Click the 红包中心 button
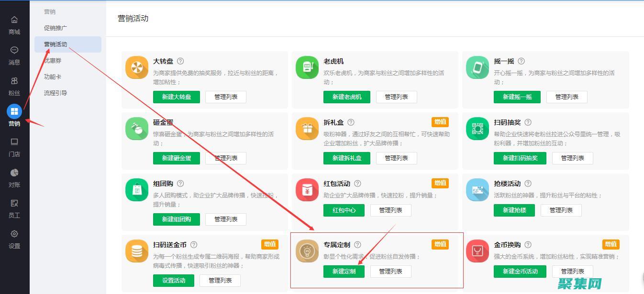The image size is (644, 294). [344, 210]
